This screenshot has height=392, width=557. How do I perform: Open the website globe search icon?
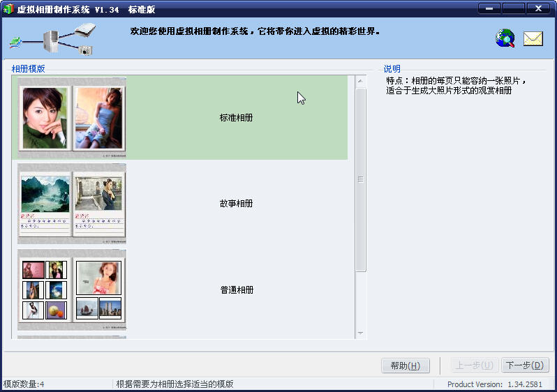pyautogui.click(x=505, y=38)
